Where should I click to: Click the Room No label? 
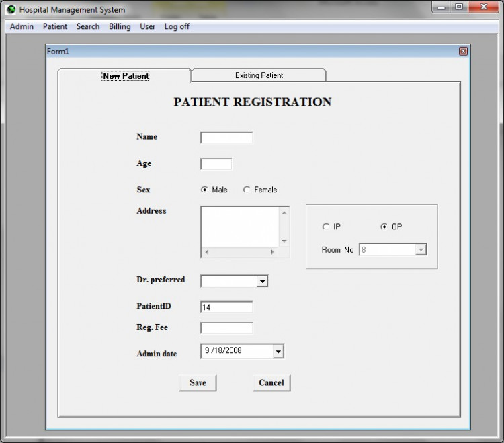click(337, 250)
